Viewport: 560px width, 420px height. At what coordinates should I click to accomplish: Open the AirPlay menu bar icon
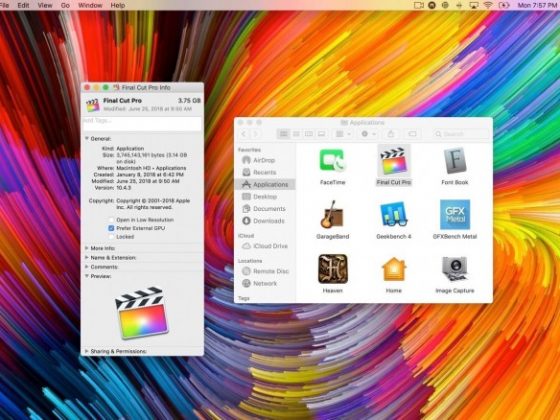point(474,5)
